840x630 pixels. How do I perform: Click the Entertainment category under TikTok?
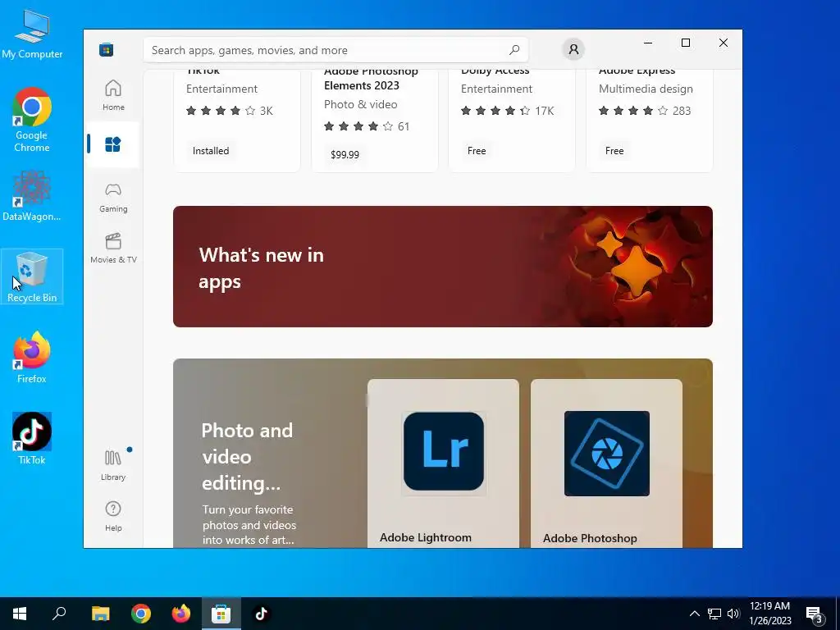tap(221, 89)
